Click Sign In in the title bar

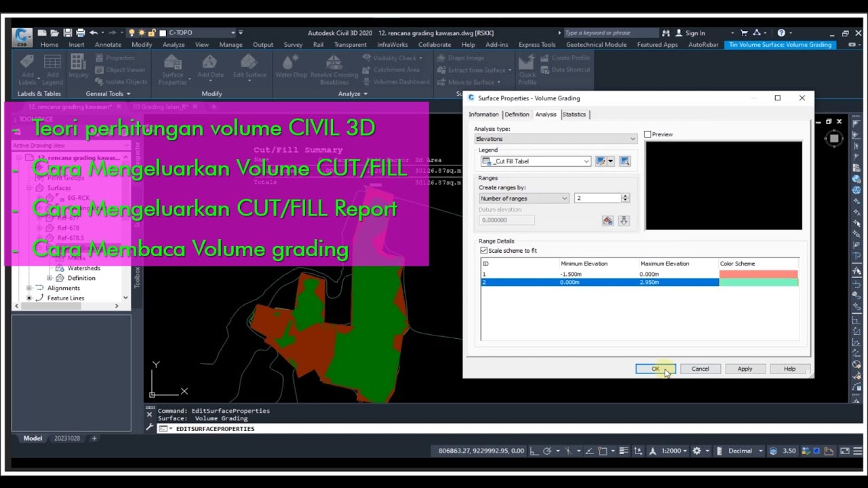coord(695,33)
